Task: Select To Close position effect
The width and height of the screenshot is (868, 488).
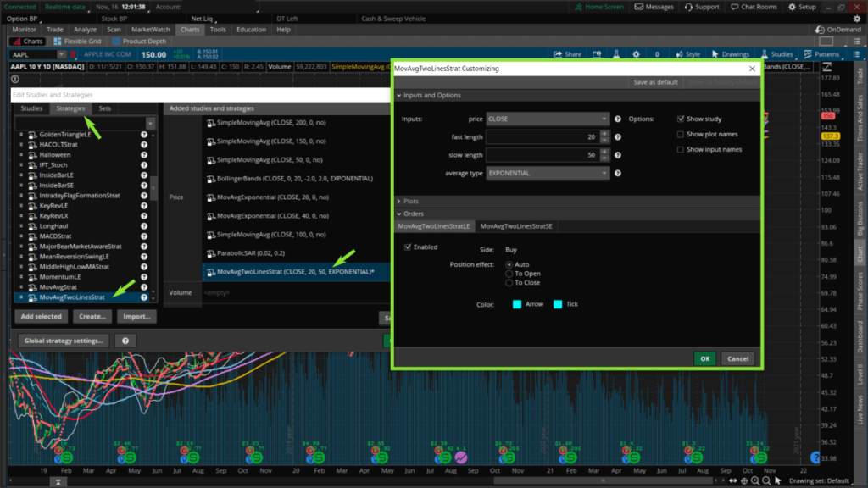Action: point(509,283)
